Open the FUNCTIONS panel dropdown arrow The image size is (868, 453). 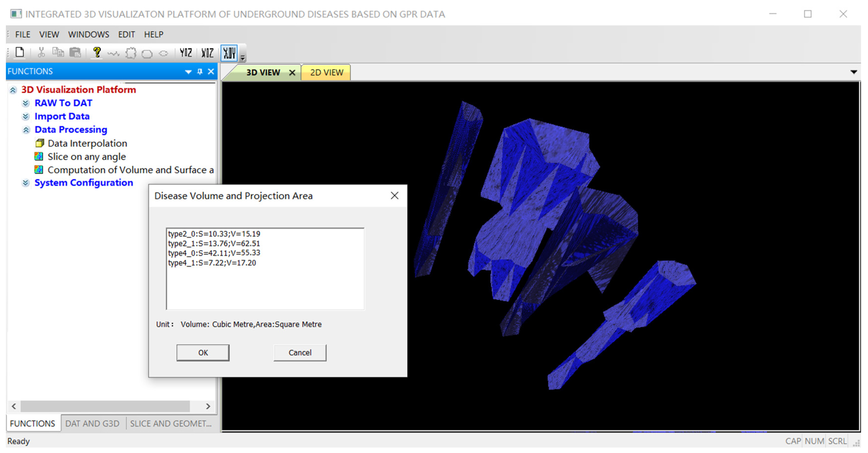point(188,72)
